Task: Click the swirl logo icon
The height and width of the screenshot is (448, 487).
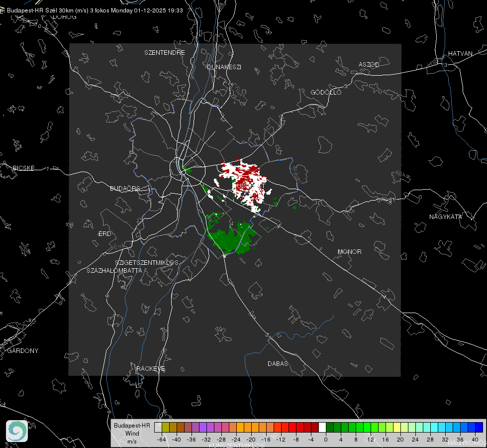Action: click(x=17, y=431)
